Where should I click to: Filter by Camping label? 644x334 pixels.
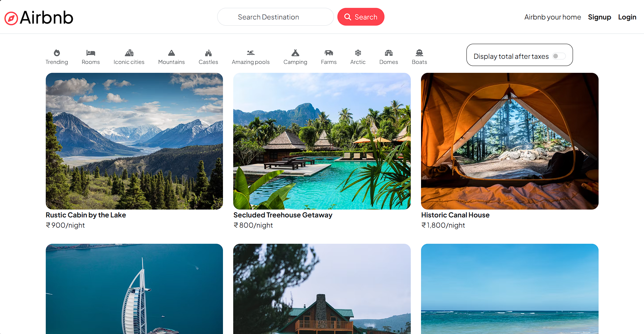(295, 62)
